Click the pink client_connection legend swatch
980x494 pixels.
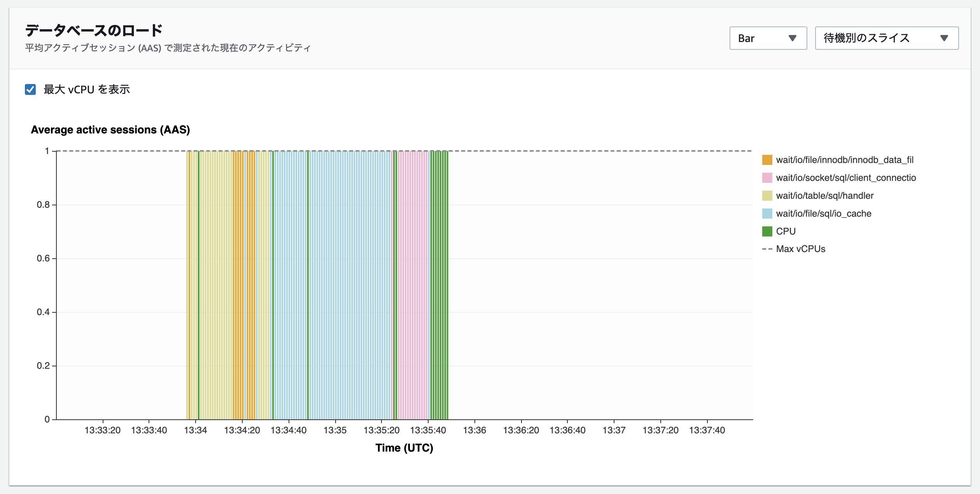pos(767,178)
